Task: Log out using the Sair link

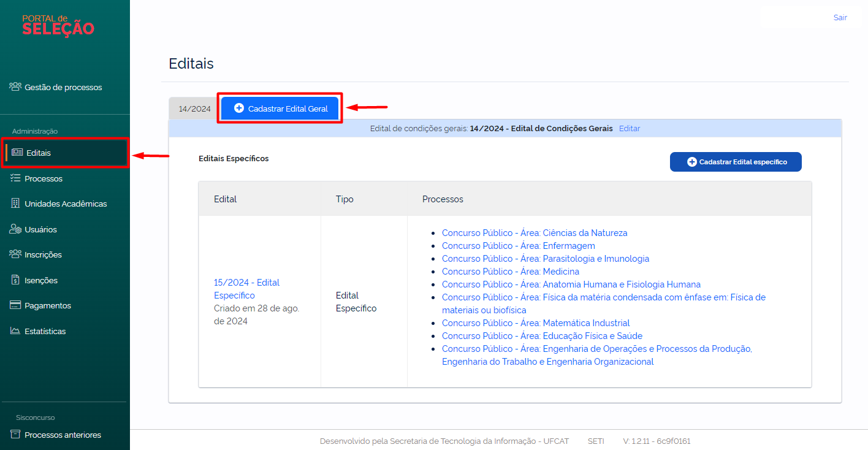Action: [x=840, y=17]
